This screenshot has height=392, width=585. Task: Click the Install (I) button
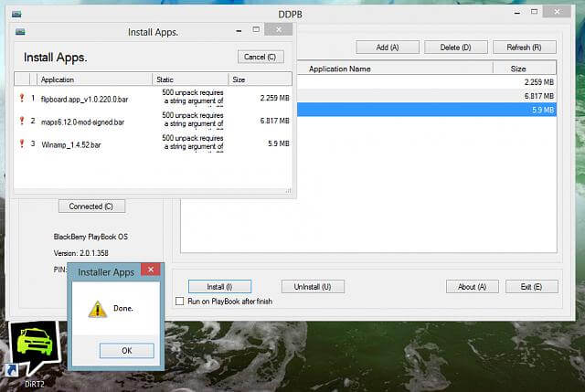[x=219, y=287]
